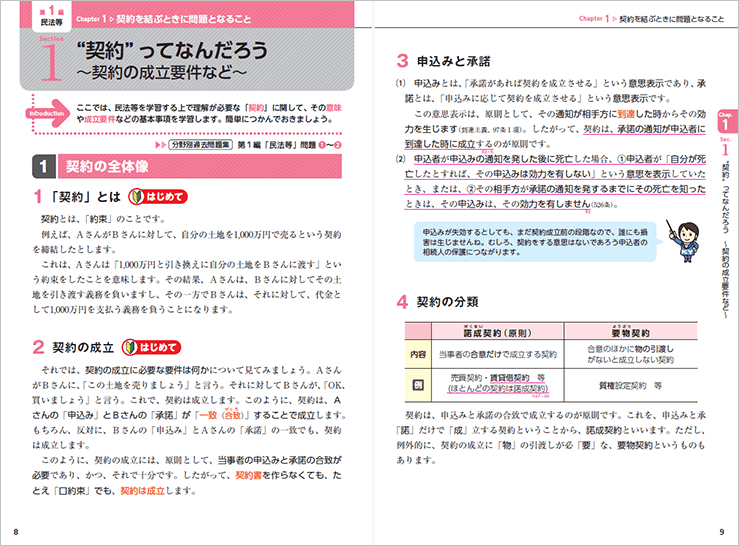Click the cell 売買契約・賃貸借契約 等

[x=498, y=378]
